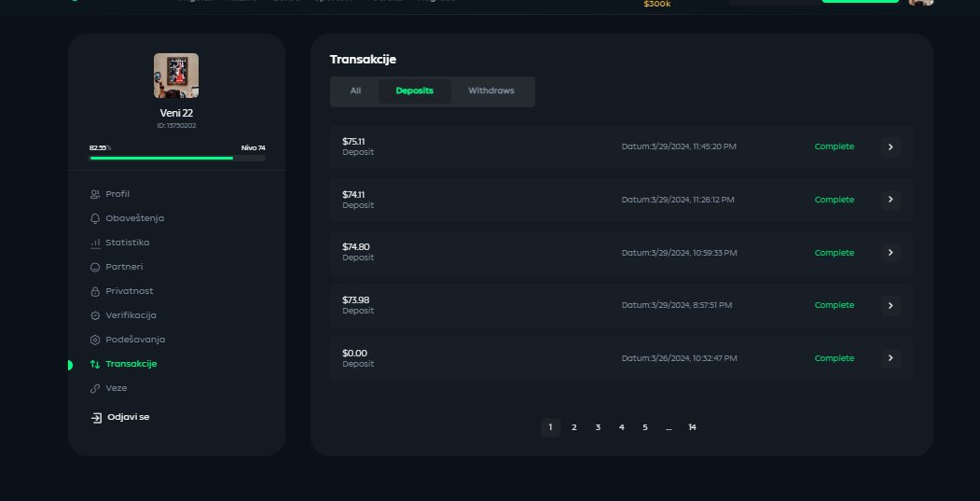
Task: Click the Veze link icon
Action: click(x=95, y=388)
